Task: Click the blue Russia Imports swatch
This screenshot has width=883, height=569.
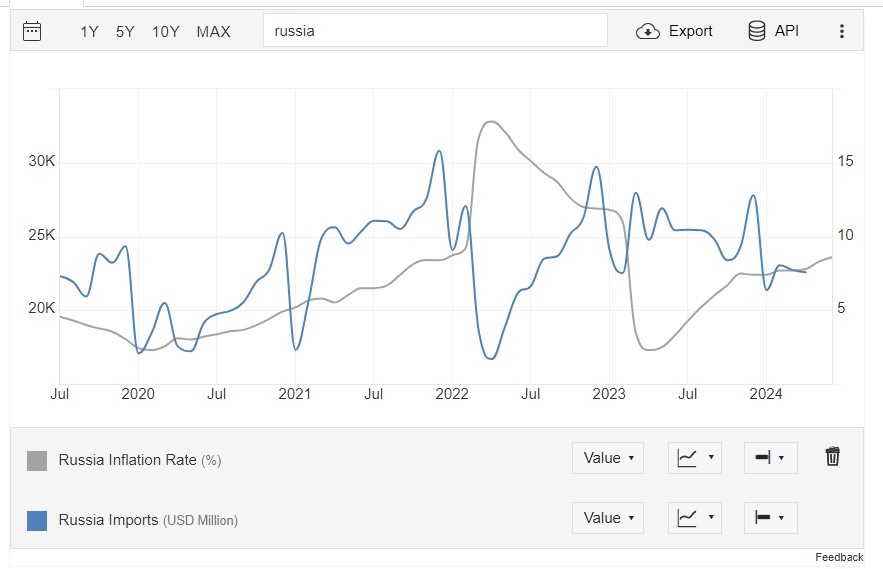Action: pos(37,521)
